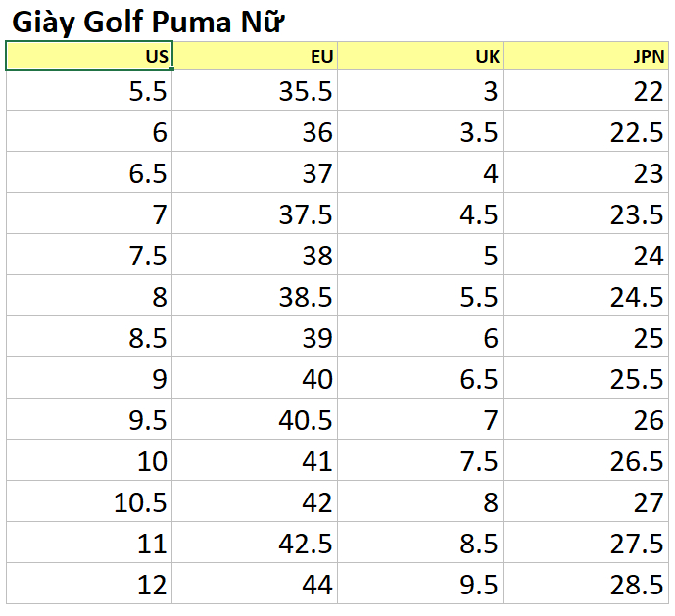
Task: Select the cell with US size 6.5
Action: (89, 172)
